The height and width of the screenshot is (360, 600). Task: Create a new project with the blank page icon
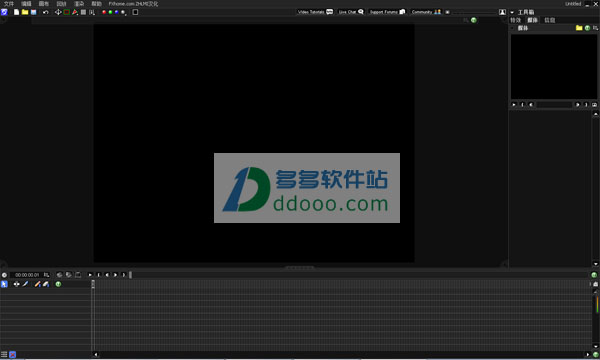click(x=16, y=12)
